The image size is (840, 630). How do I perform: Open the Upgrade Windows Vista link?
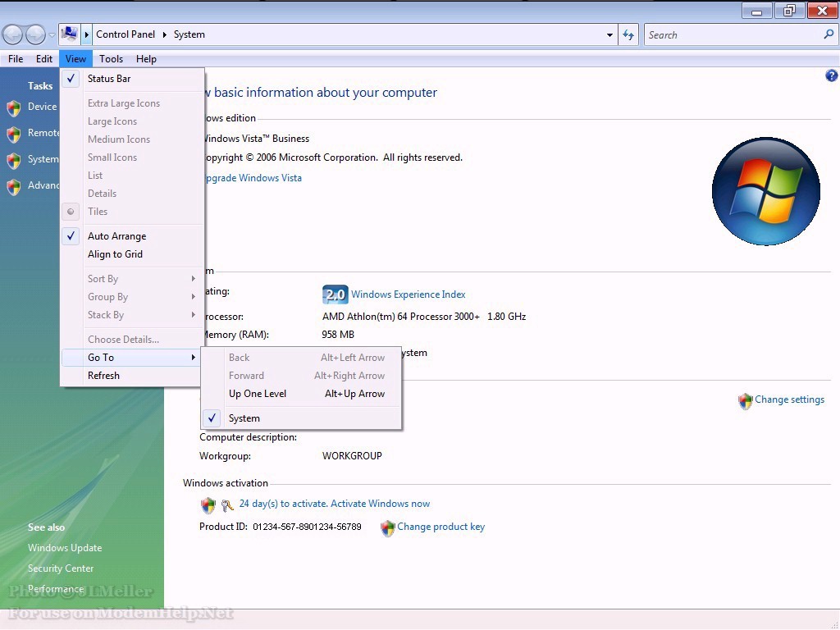click(251, 178)
